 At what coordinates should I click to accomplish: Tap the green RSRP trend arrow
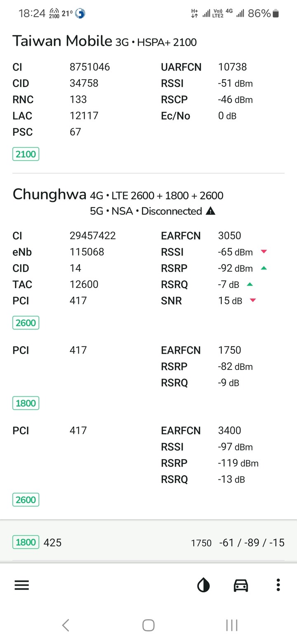coord(264,268)
